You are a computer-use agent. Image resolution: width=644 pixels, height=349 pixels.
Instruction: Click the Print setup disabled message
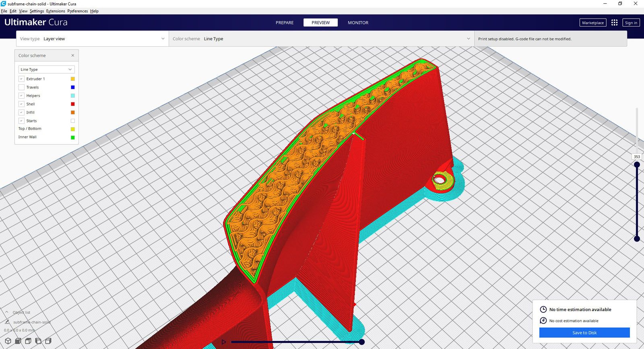(x=524, y=39)
